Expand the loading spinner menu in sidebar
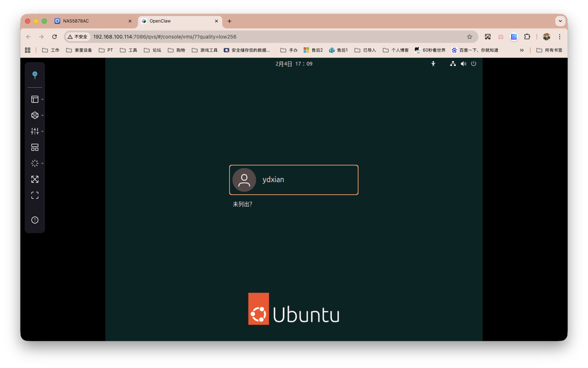The height and width of the screenshot is (368, 588). click(x=37, y=163)
